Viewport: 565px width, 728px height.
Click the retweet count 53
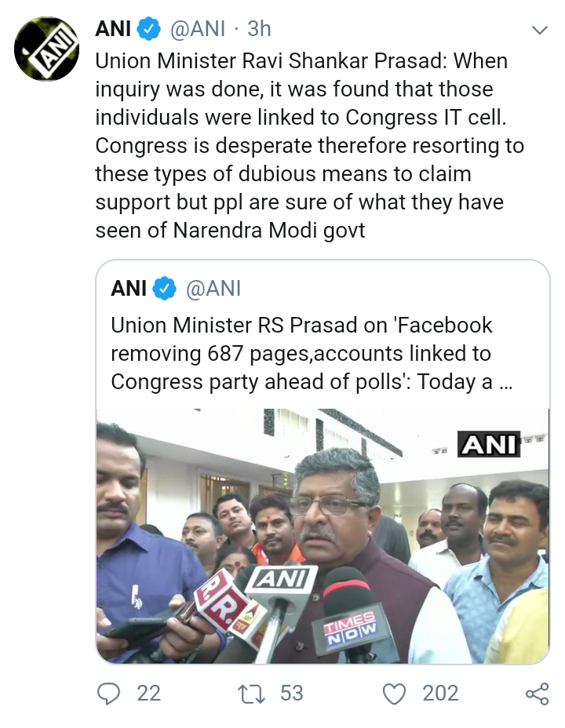pos(292,693)
